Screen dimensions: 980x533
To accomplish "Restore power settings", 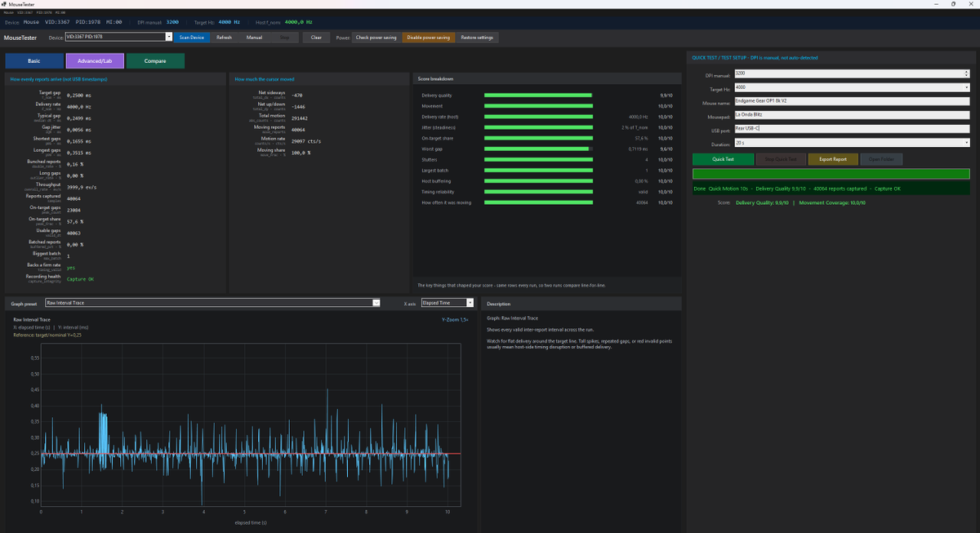I will click(477, 38).
